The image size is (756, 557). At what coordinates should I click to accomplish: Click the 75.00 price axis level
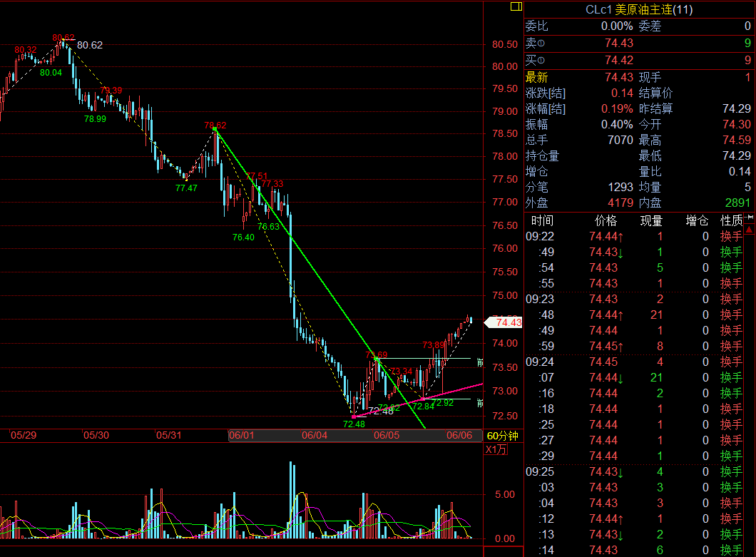(x=505, y=296)
